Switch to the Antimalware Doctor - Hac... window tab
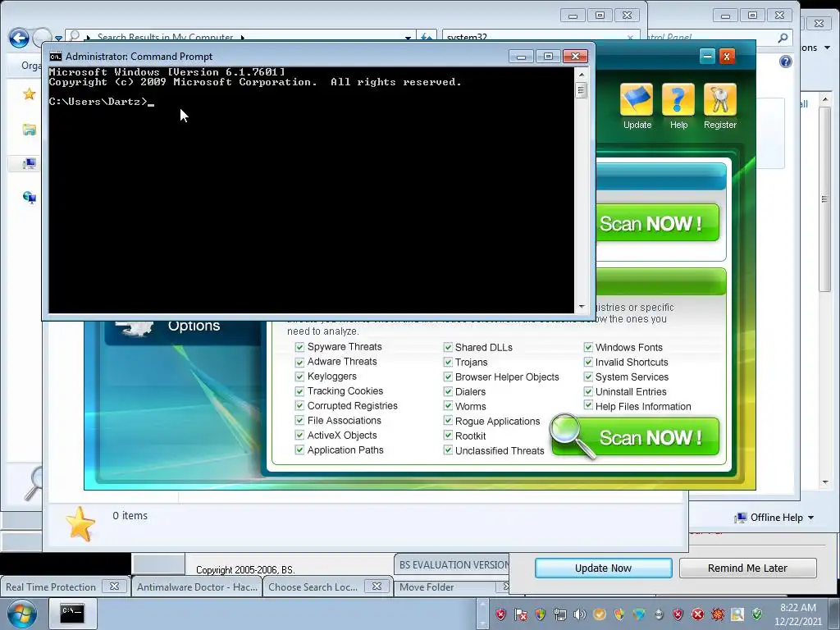Viewport: 840px width, 630px height. tap(197, 587)
